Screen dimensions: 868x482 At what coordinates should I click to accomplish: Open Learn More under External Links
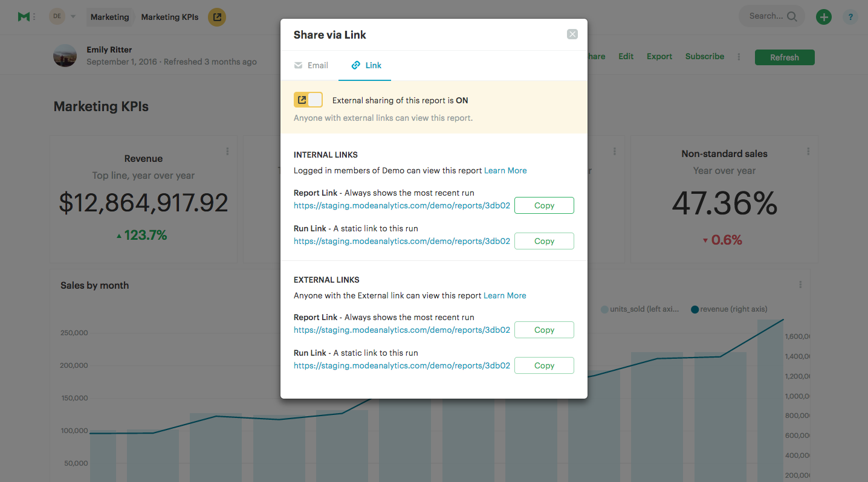[505, 295]
